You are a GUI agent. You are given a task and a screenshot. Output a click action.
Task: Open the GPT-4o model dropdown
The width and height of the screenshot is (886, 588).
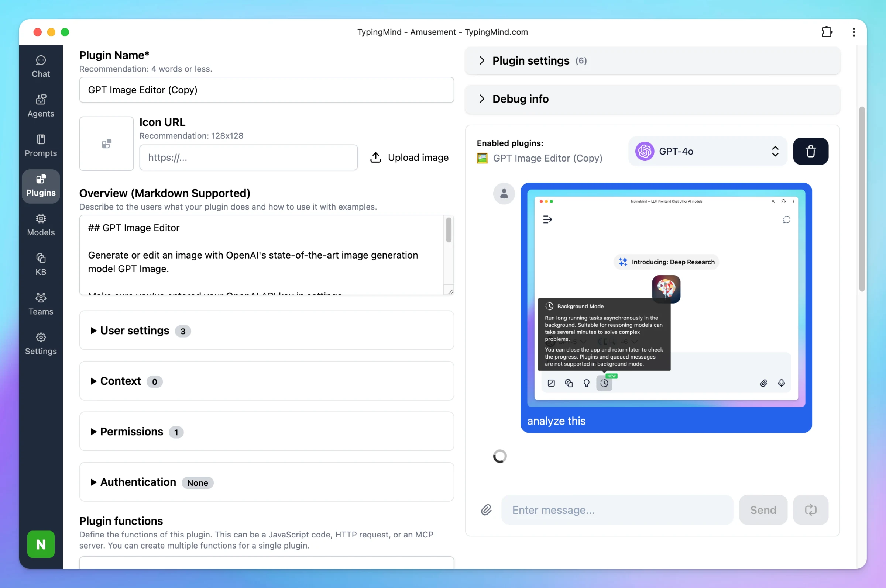pos(707,151)
